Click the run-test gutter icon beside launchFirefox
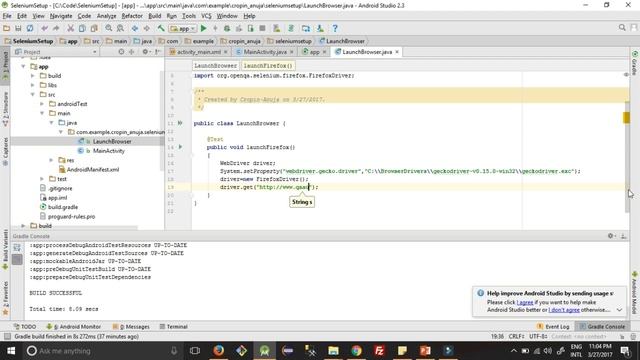The width and height of the screenshot is (640, 360). tap(180, 147)
